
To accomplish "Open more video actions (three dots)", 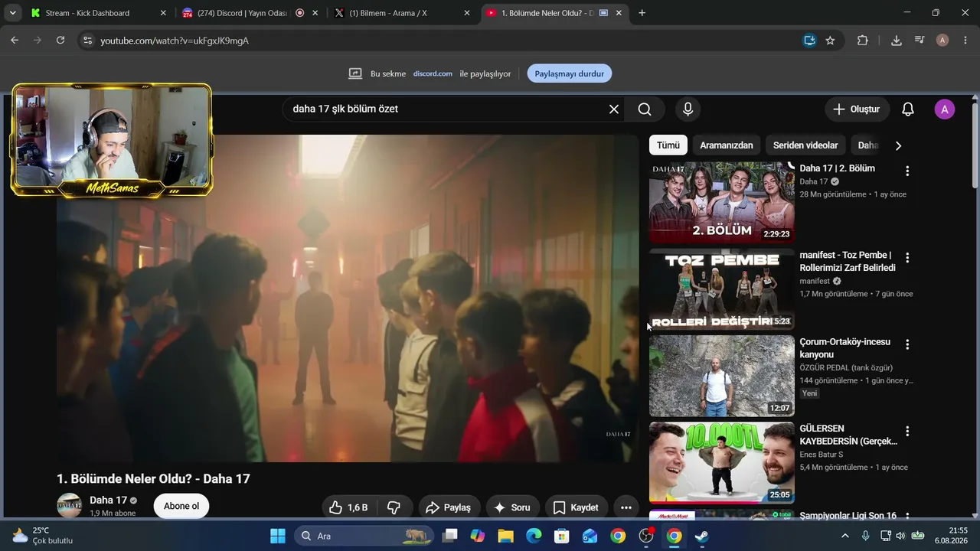I will click(x=626, y=507).
